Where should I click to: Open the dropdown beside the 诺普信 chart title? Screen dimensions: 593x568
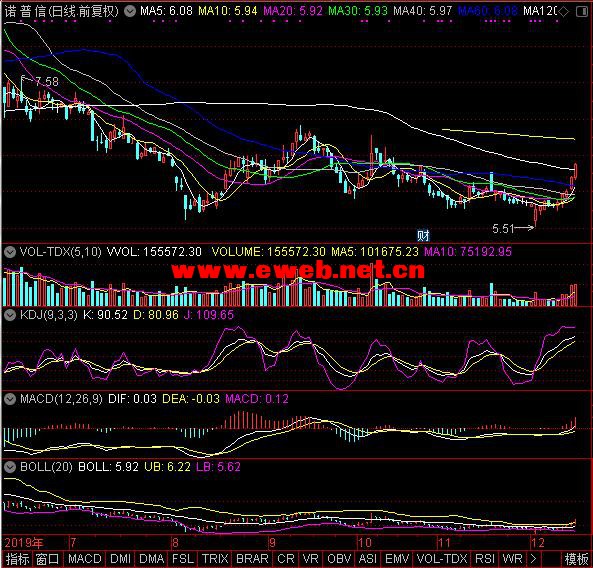[130, 11]
